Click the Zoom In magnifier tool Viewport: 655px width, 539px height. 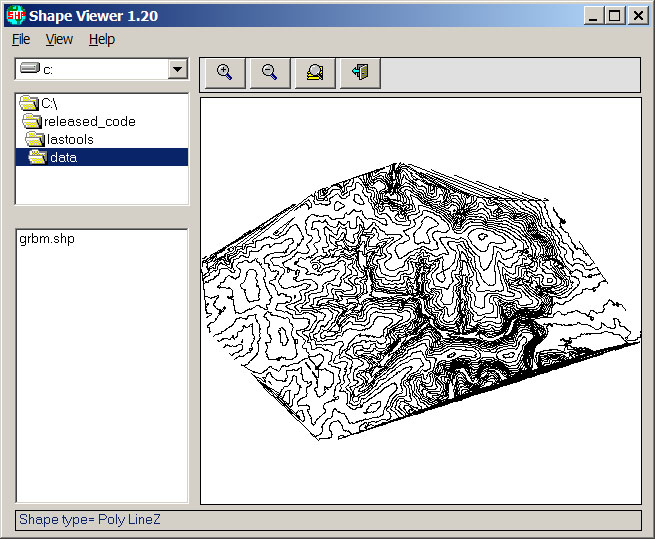tap(226, 73)
